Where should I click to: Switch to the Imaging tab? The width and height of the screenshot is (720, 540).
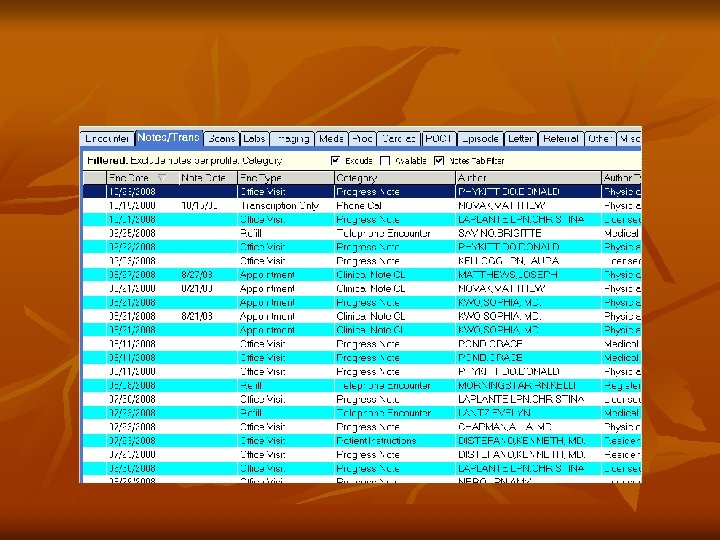(292, 139)
